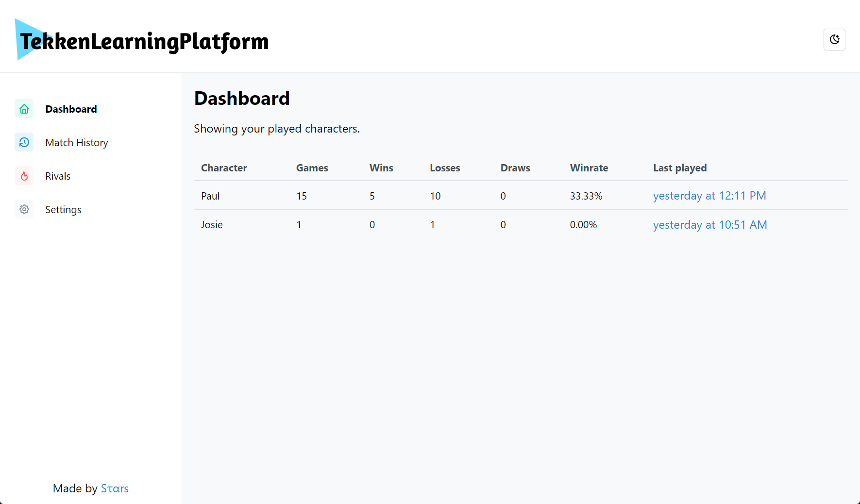The image size is (860, 504).
Task: Select the Paul character cell
Action: tap(210, 196)
